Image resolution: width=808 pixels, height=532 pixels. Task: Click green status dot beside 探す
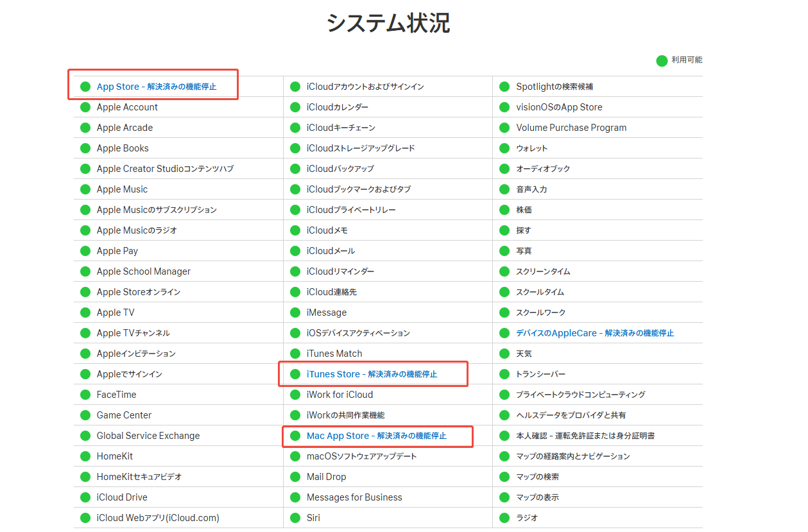505,230
